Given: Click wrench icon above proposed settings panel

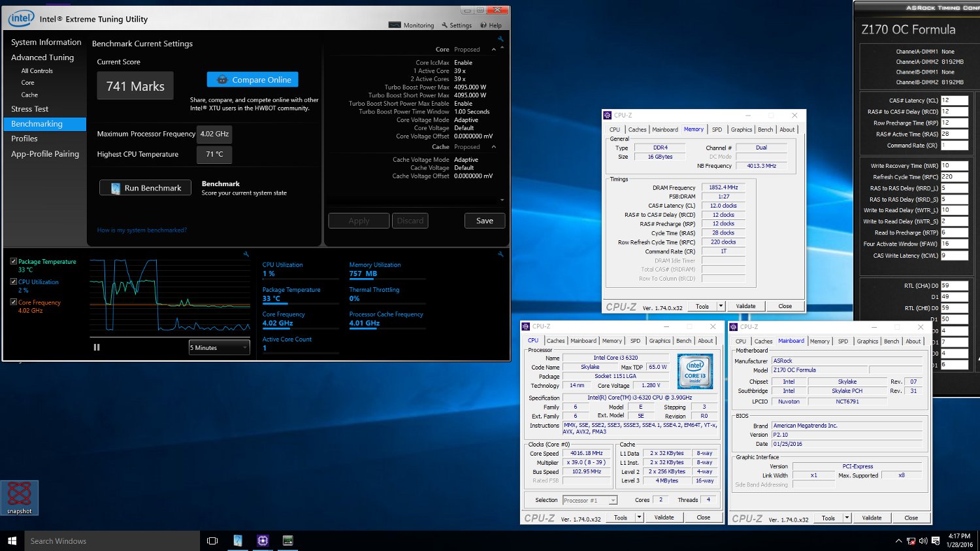Looking at the screenshot, I should (500, 39).
